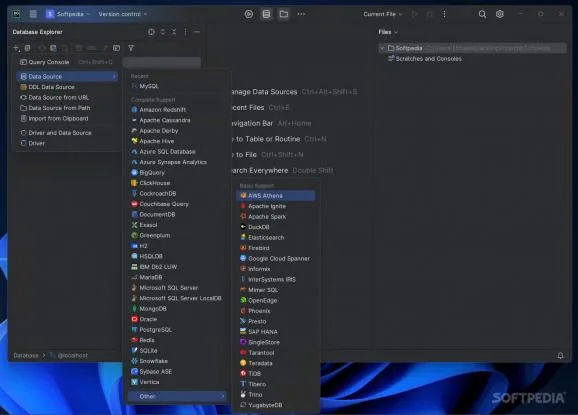Image resolution: width=578 pixels, height=415 pixels.
Task: Open the Current File run configuration dropdown
Action: coord(383,14)
